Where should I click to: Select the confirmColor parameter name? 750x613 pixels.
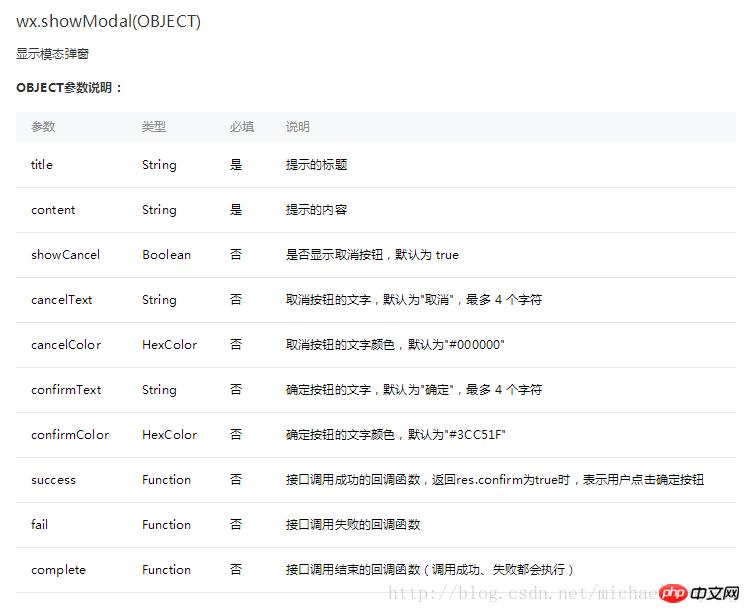70,435
